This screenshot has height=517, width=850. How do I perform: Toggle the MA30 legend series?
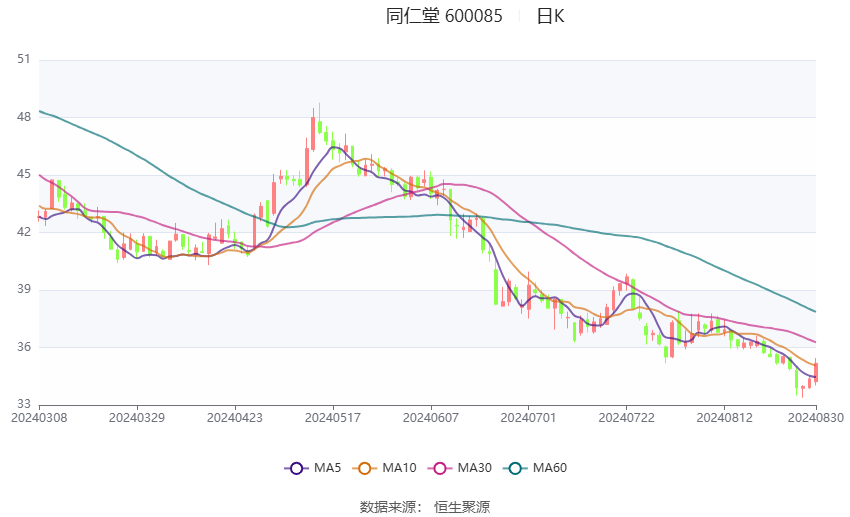460,468
